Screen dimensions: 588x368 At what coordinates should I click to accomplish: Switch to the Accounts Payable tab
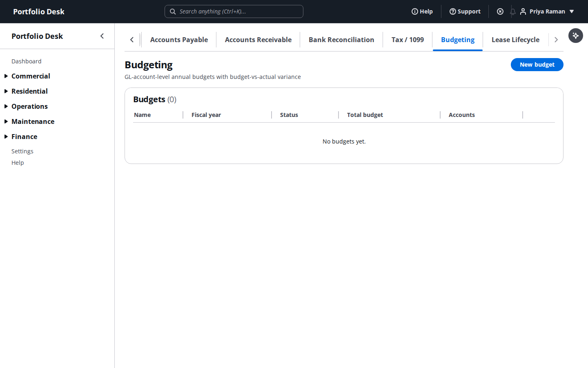point(179,40)
